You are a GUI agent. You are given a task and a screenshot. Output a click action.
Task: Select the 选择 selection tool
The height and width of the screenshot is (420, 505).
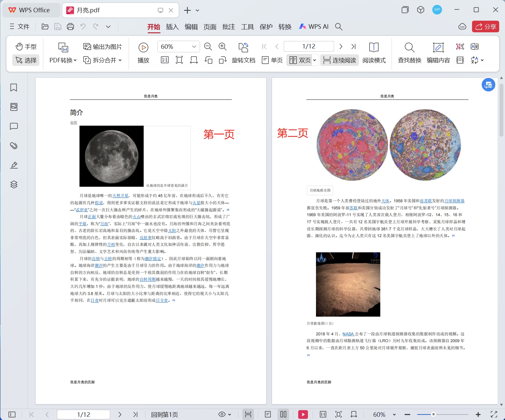click(x=26, y=60)
